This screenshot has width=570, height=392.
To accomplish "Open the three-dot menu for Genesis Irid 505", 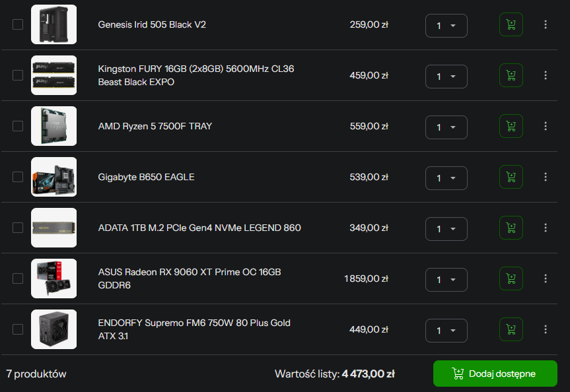I will point(546,24).
